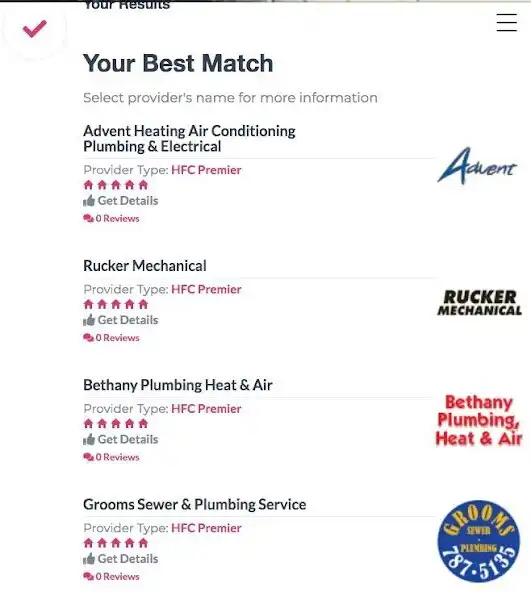Viewport: 531px width, 592px height.
Task: Click the Bethany Plumbing logo image
Action: (x=479, y=420)
